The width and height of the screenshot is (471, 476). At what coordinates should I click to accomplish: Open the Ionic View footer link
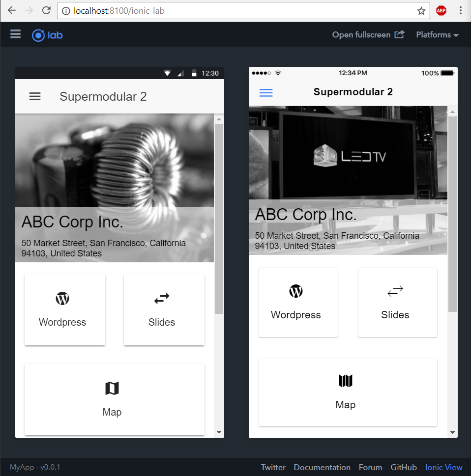443,467
